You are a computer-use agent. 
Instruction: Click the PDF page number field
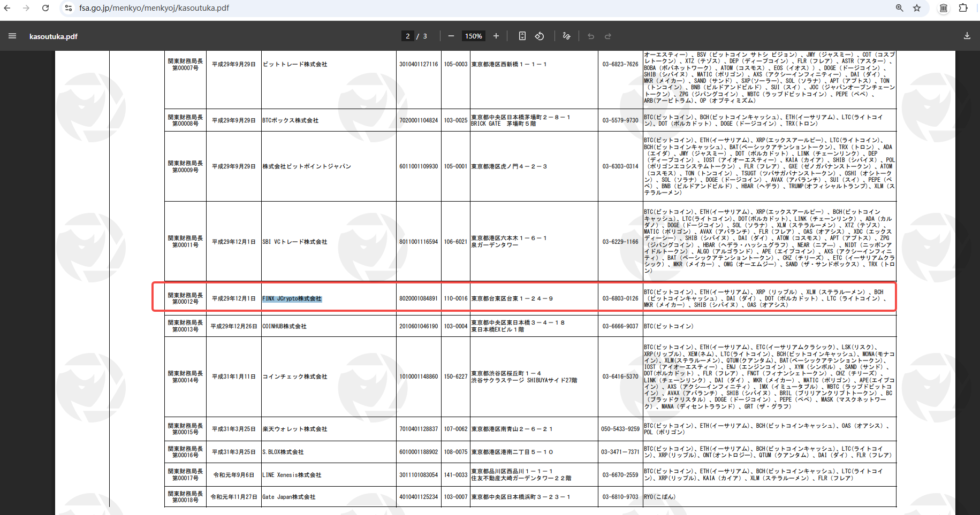[408, 36]
